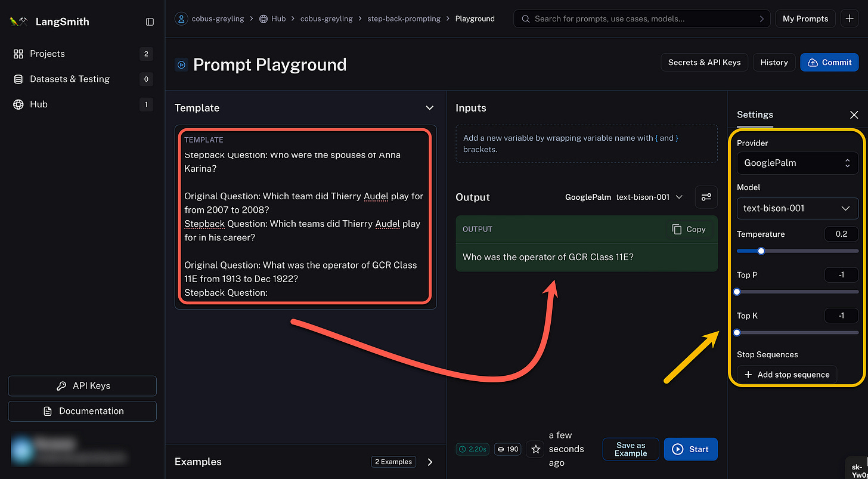Collapse the Template section chevron
Image resolution: width=868 pixels, height=479 pixels.
pyautogui.click(x=429, y=108)
